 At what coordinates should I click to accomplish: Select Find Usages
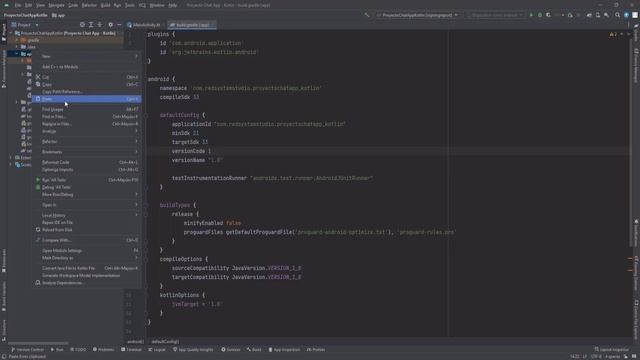tap(87, 109)
